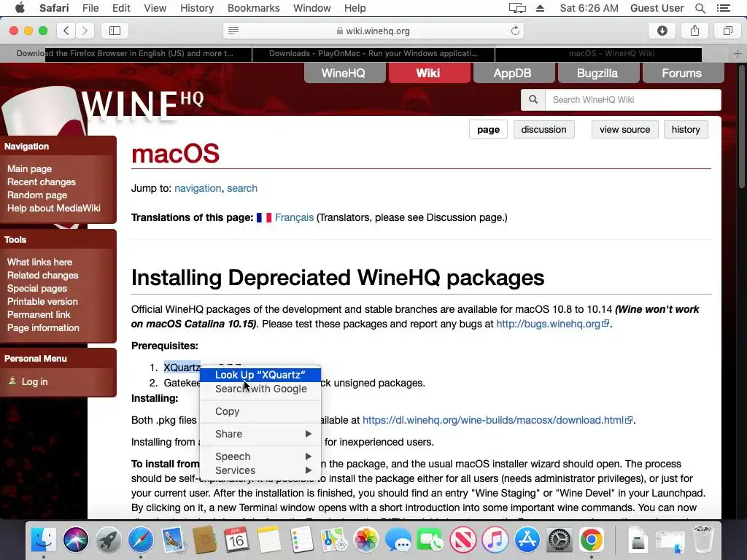Open Spotlight search in menu bar
The image size is (747, 560).
[x=700, y=8]
